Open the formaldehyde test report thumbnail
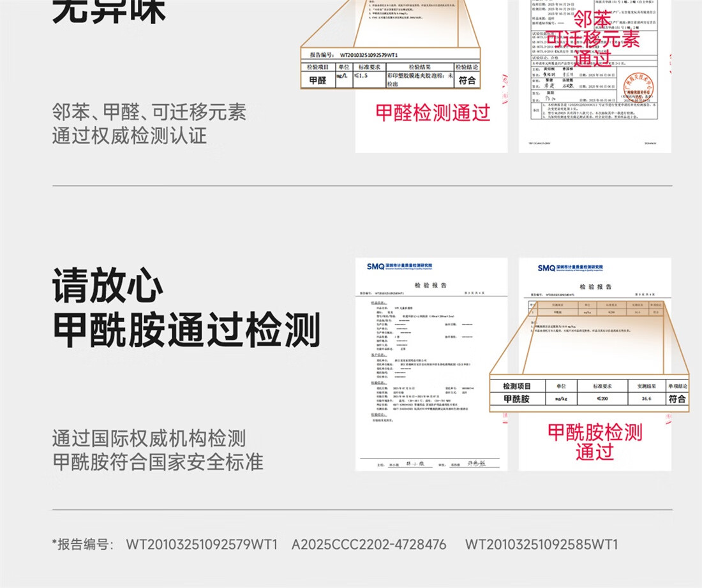This screenshot has width=702, height=588. [x=431, y=77]
